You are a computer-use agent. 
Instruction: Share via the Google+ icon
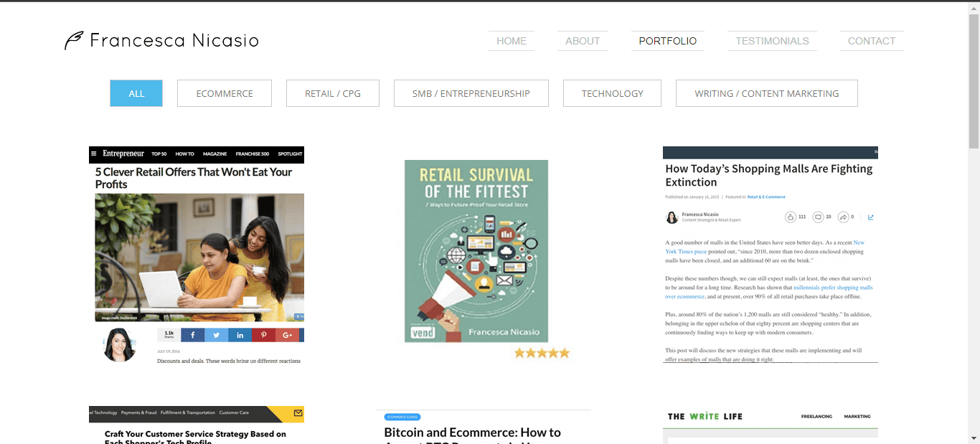tap(288, 334)
